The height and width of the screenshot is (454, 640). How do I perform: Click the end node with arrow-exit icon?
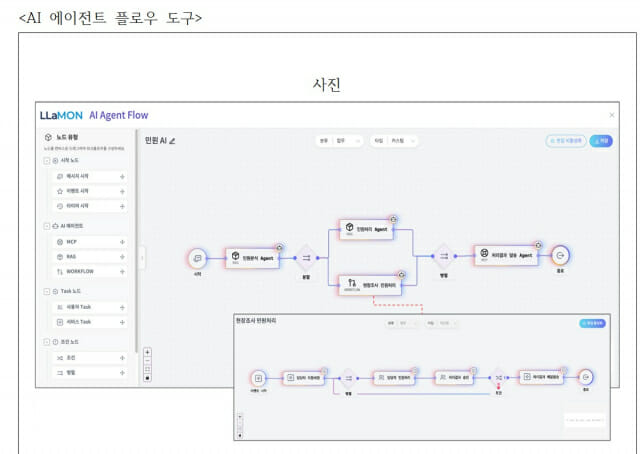coord(560,255)
